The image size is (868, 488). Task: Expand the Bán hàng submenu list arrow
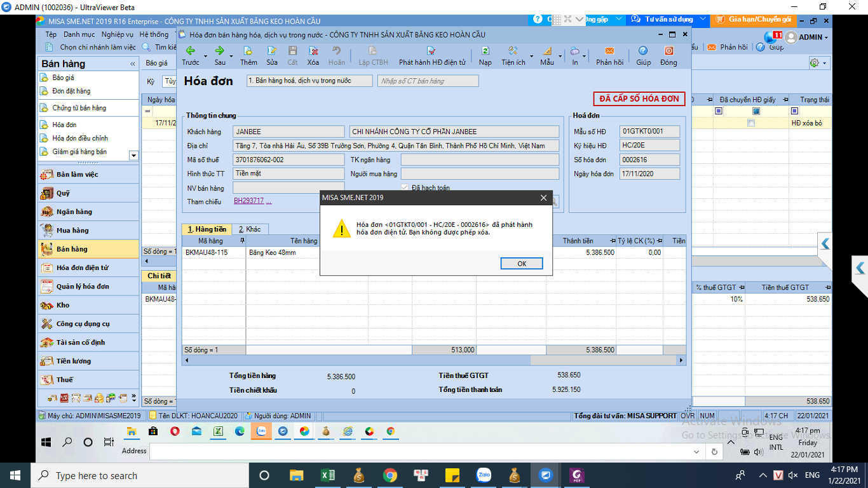(133, 155)
